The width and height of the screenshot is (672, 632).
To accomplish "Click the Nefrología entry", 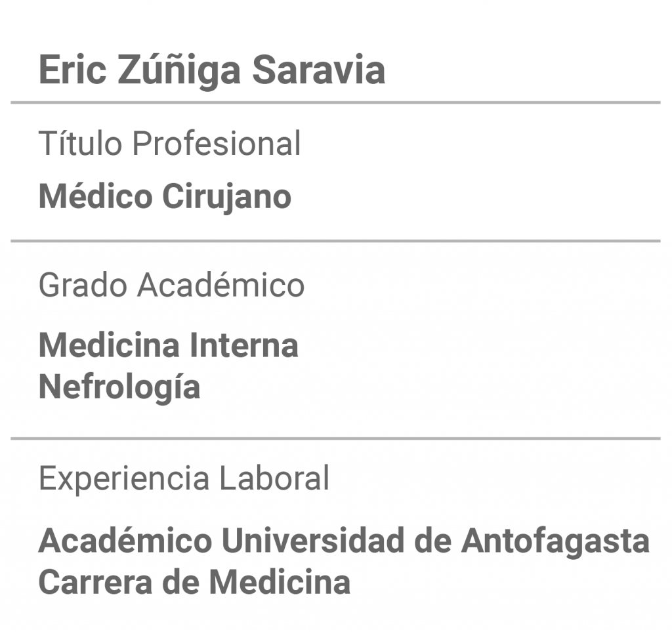I will coord(119,387).
